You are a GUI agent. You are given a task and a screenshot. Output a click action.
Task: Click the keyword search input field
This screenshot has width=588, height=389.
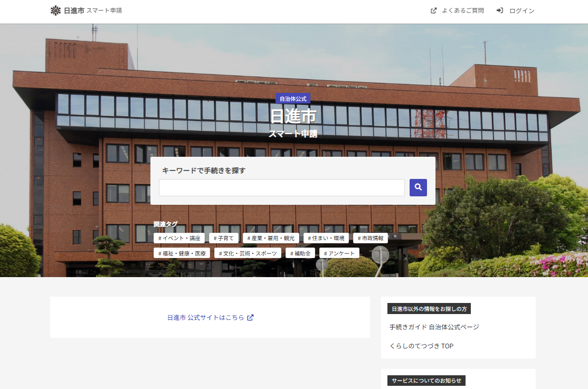click(x=282, y=187)
